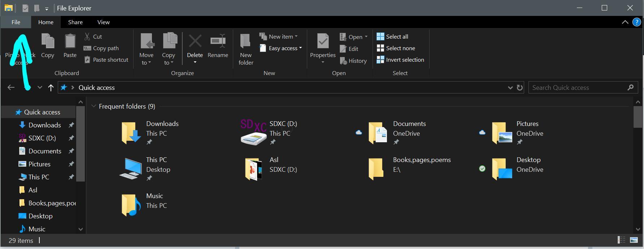Click the title bar New folder icon
The image size is (644, 249).
pos(36,8)
